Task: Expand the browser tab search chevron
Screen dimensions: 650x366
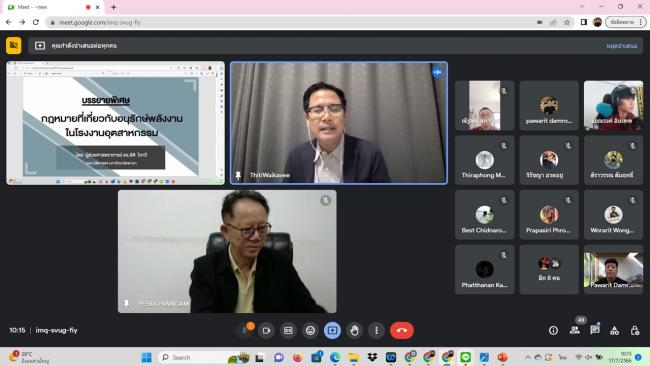Action: coord(582,7)
